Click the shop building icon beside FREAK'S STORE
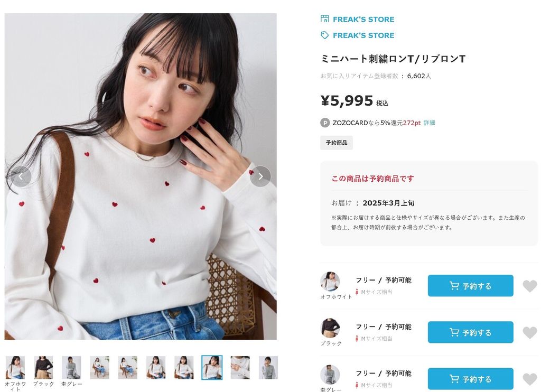The width and height of the screenshot is (541, 392). click(x=324, y=18)
